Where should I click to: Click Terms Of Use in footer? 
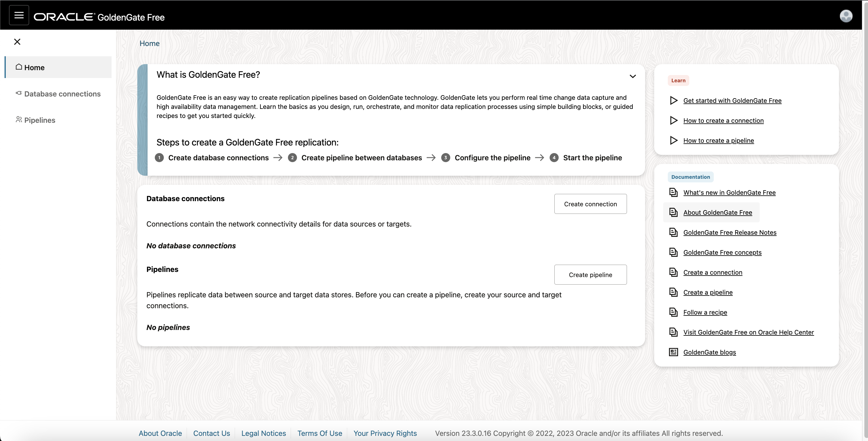point(319,433)
